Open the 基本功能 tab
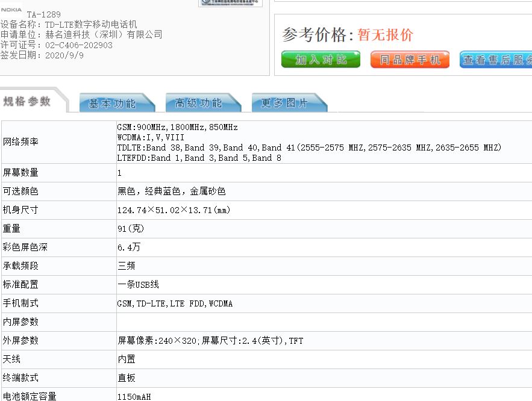 (x=113, y=104)
